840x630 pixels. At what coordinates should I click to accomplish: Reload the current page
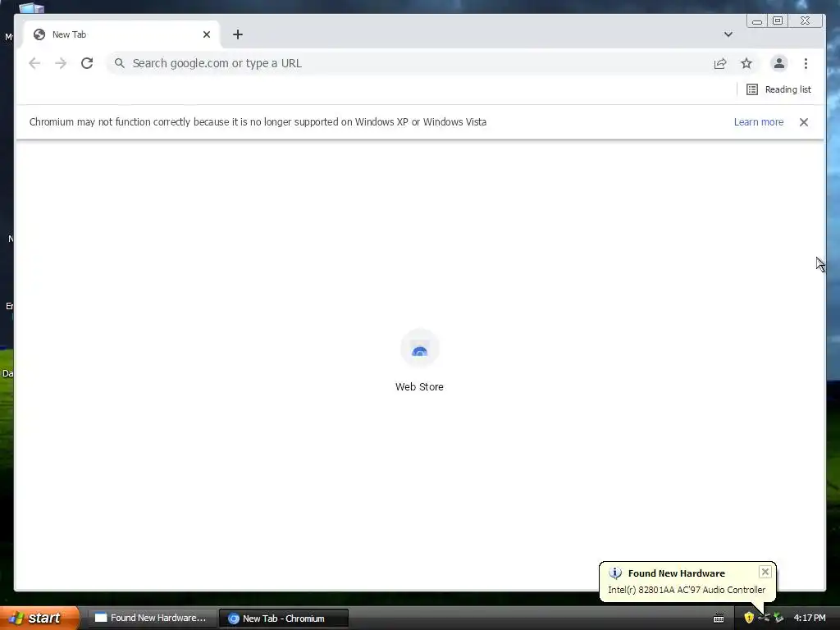pos(87,63)
